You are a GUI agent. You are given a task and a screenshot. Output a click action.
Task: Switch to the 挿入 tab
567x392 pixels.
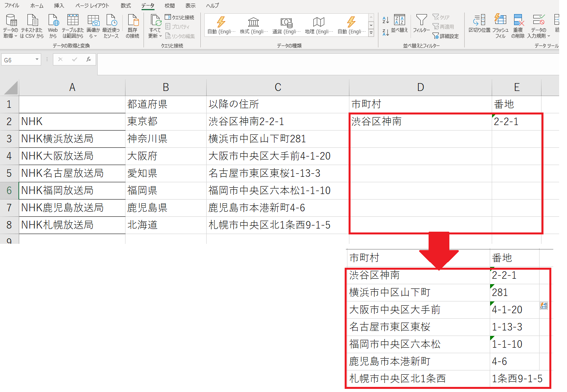(x=59, y=5)
